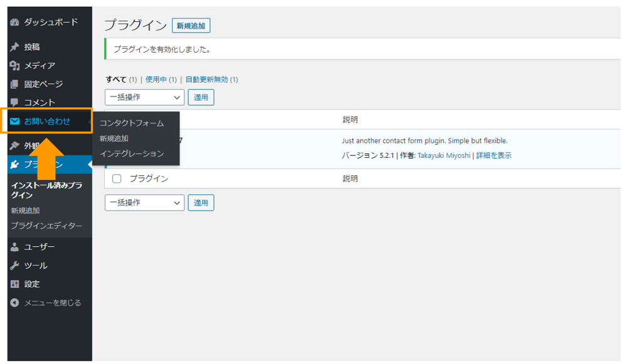Open the bottom 一括操作 bulk action dropdown
This screenshot has width=627, height=364.
144,203
